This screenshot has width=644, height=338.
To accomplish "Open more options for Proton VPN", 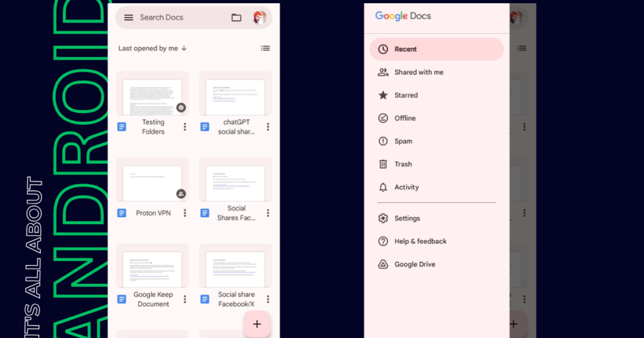I will pos(185,213).
